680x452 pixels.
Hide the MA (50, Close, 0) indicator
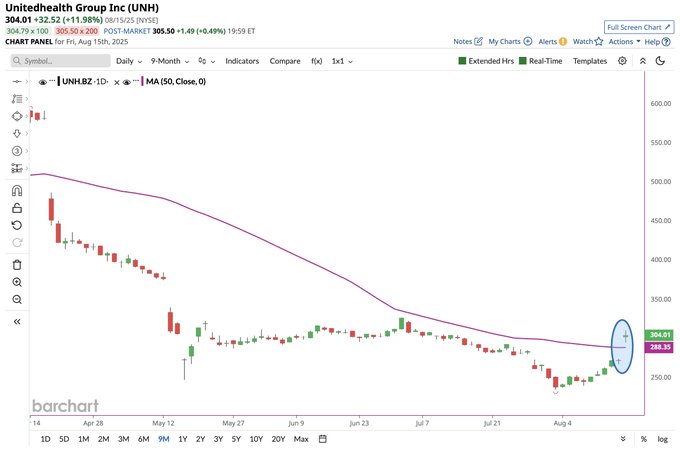pos(127,82)
